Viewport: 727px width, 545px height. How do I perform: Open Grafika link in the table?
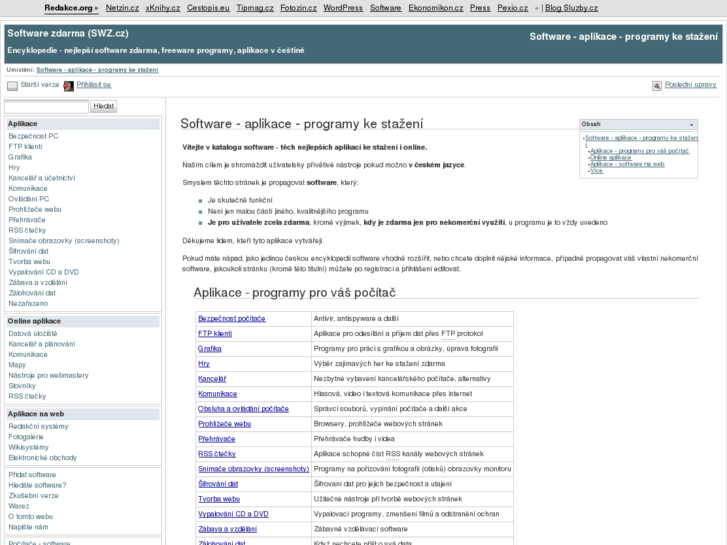[x=210, y=349]
